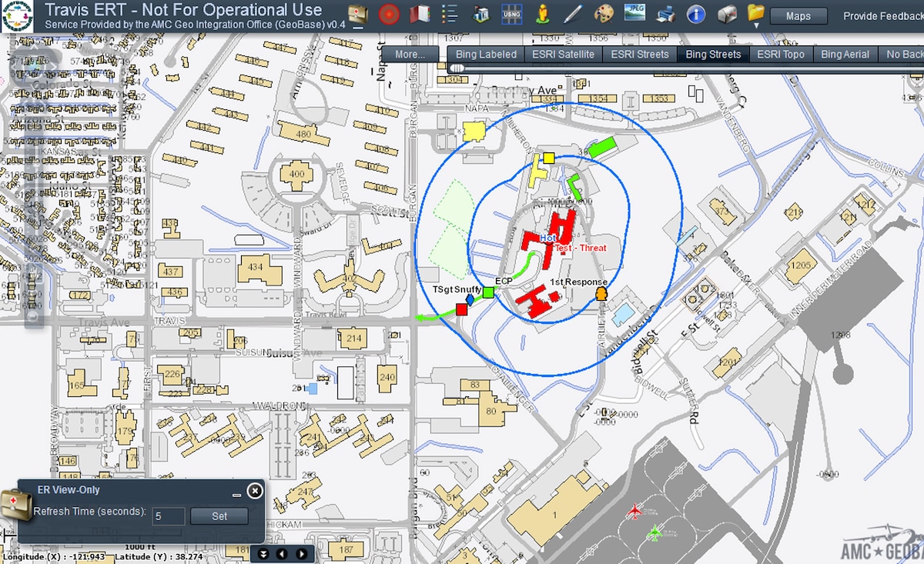Image resolution: width=924 pixels, height=564 pixels.
Task: Open the map legend list icon
Action: (450, 14)
